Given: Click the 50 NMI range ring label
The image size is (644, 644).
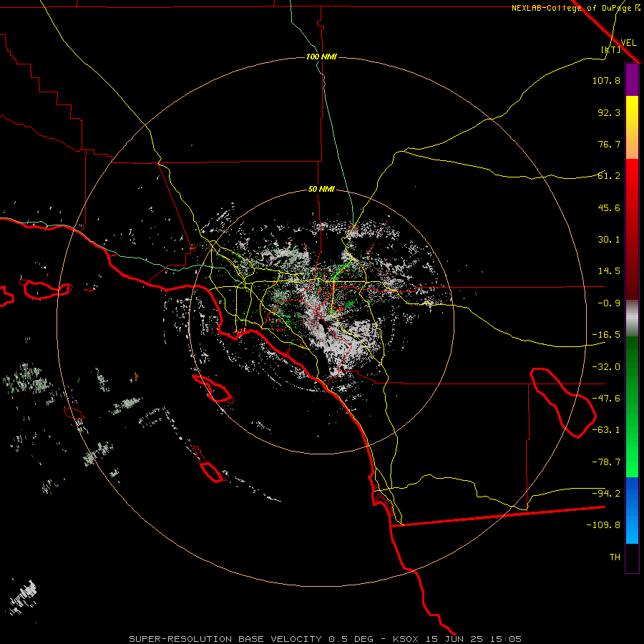Looking at the screenshot, I should 321,190.
